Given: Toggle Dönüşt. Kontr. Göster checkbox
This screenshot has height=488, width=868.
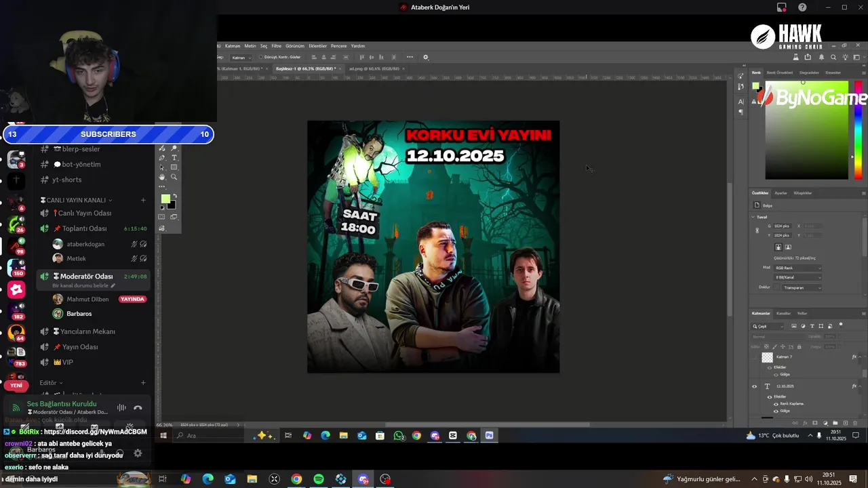Looking at the screenshot, I should pyautogui.click(x=261, y=57).
